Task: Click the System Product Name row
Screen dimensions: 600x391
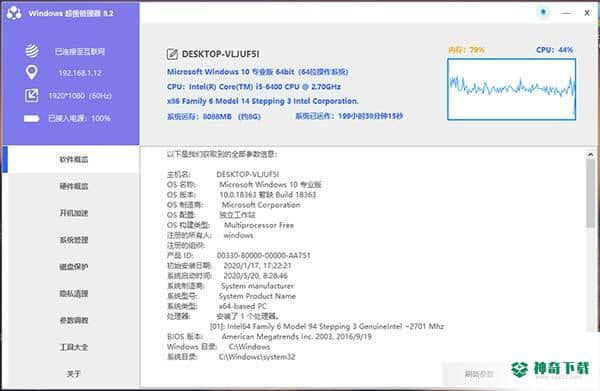Action: click(231, 296)
